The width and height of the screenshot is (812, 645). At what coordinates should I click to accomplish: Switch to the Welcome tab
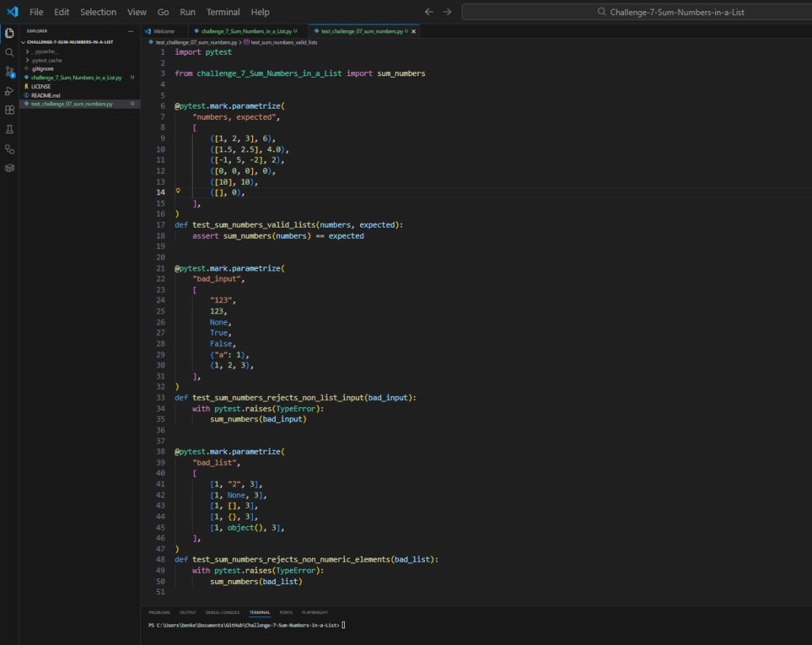click(x=165, y=31)
